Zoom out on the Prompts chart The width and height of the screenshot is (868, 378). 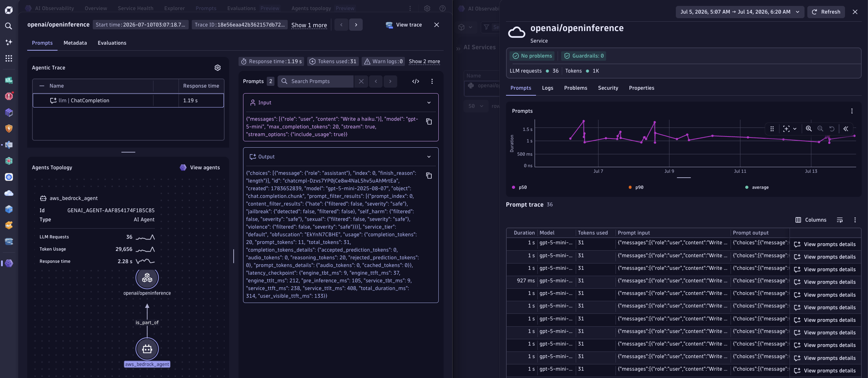pos(820,129)
